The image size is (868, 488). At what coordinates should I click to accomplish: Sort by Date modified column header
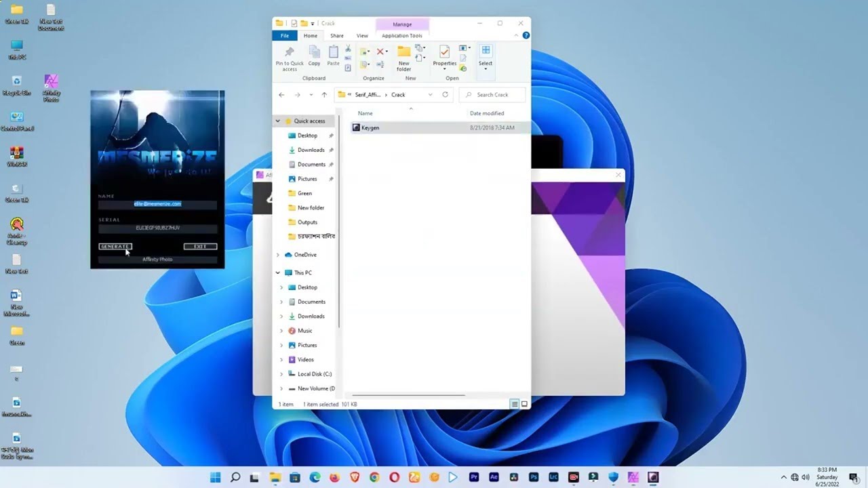point(486,113)
